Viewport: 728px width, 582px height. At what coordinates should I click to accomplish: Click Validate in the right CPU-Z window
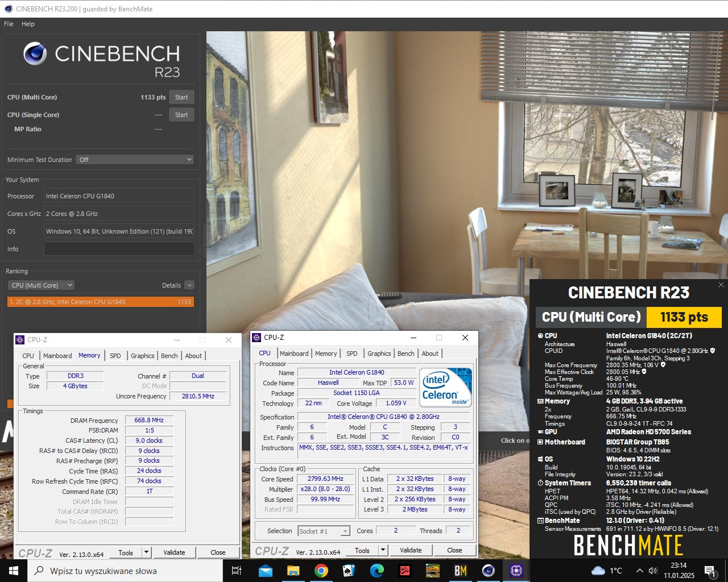[411, 550]
